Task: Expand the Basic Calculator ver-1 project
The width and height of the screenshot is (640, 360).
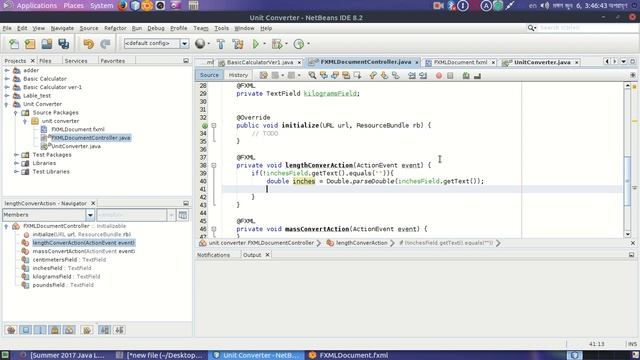Action: [x=7, y=87]
